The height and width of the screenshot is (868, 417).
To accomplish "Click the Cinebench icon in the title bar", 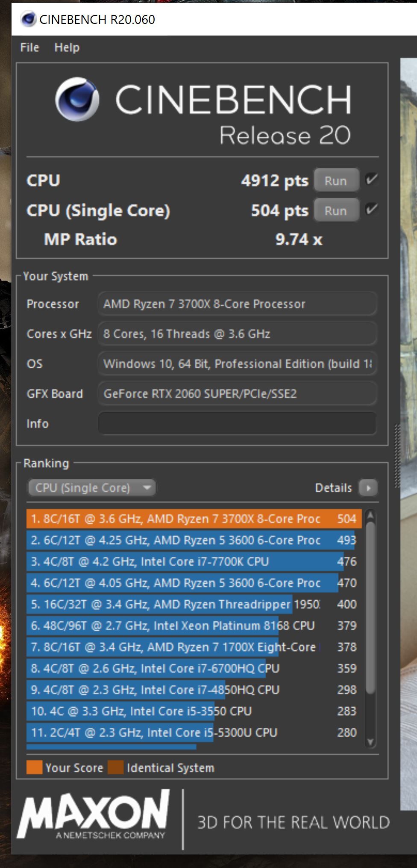I will click(28, 19).
